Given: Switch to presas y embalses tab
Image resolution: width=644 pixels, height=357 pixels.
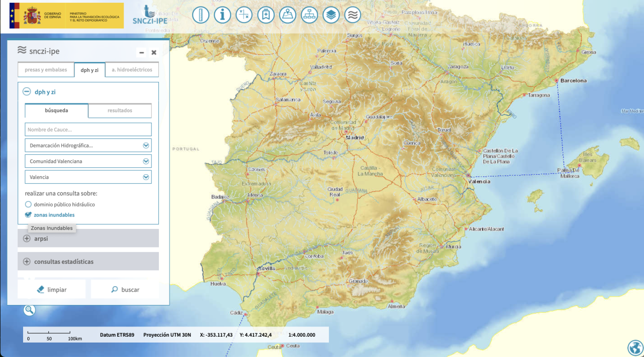Looking at the screenshot, I should pyautogui.click(x=46, y=70).
